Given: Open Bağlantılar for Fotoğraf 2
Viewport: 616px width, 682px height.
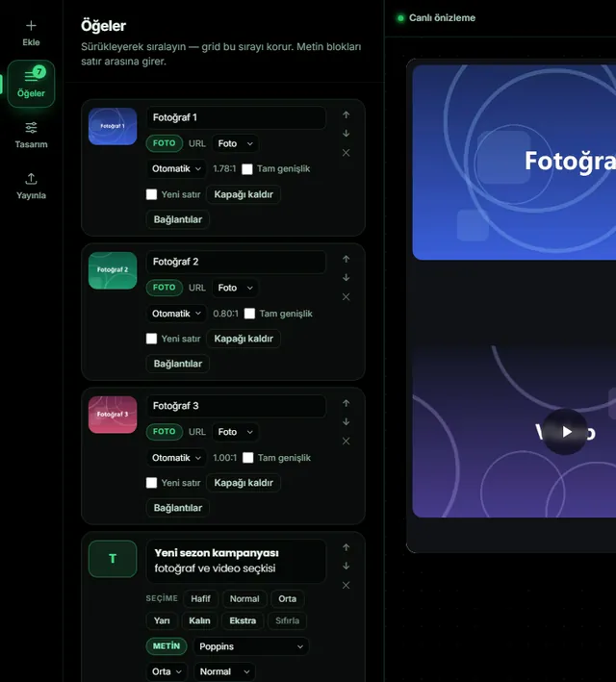Looking at the screenshot, I should tap(178, 364).
